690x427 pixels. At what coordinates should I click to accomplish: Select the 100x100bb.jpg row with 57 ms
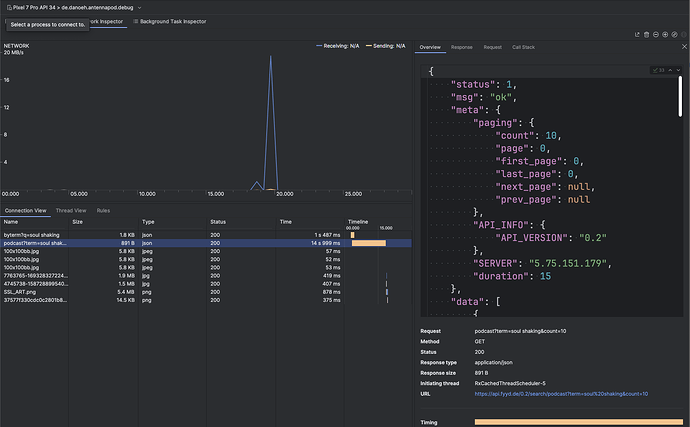click(x=206, y=251)
